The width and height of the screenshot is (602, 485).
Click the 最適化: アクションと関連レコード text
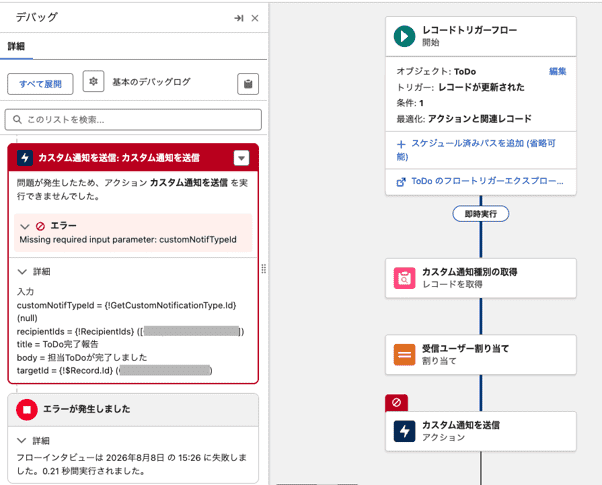(464, 119)
